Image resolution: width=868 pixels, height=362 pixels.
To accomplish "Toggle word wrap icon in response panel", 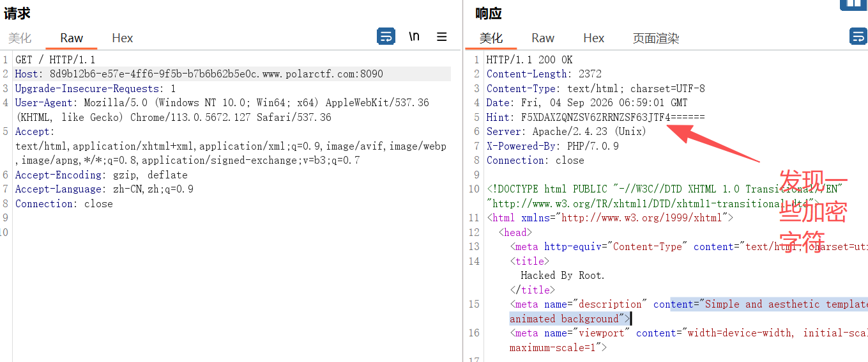I will pyautogui.click(x=858, y=36).
